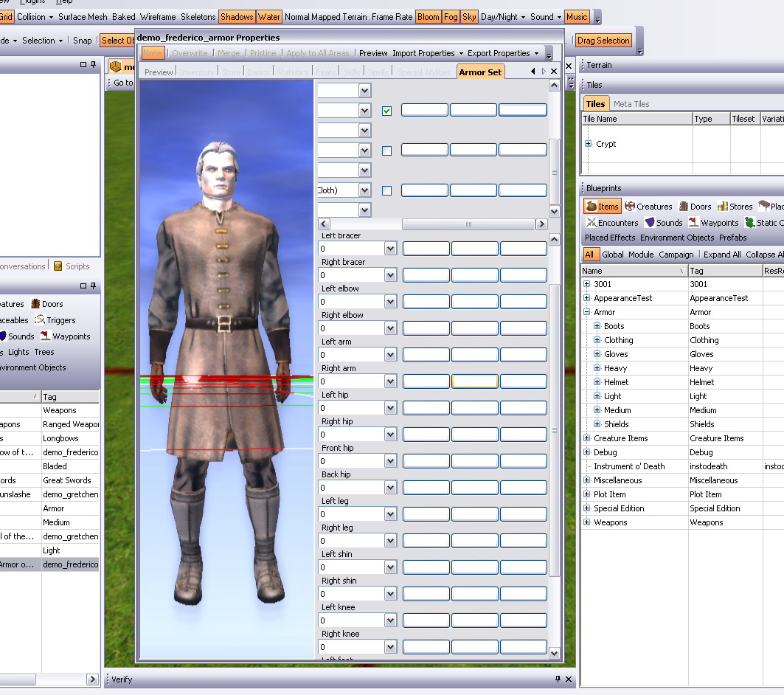
Task: Float the lower left area contents panel
Action: point(83,286)
